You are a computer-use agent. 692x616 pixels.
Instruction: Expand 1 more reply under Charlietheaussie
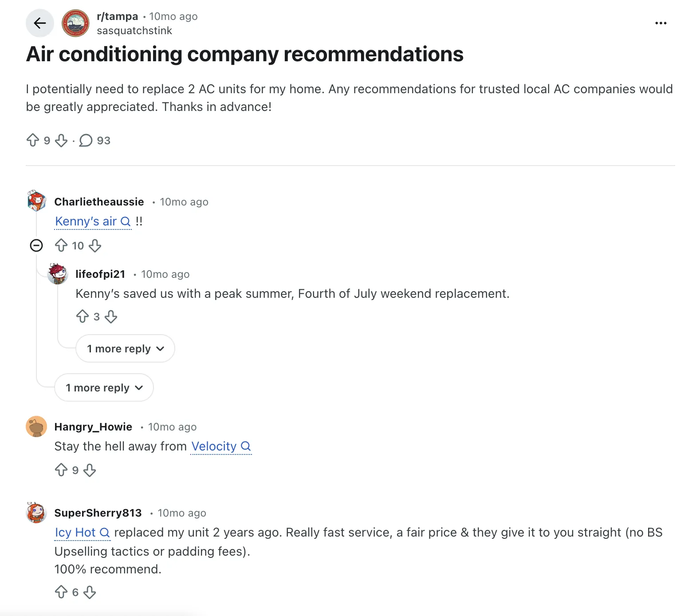tap(104, 388)
